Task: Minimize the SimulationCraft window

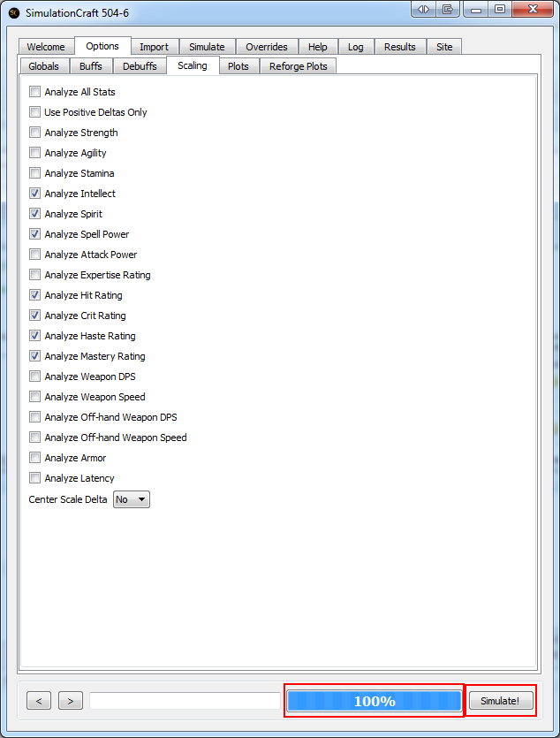Action: (x=478, y=10)
